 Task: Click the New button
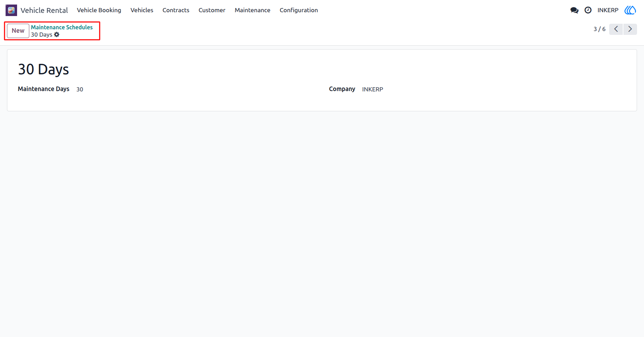(18, 31)
